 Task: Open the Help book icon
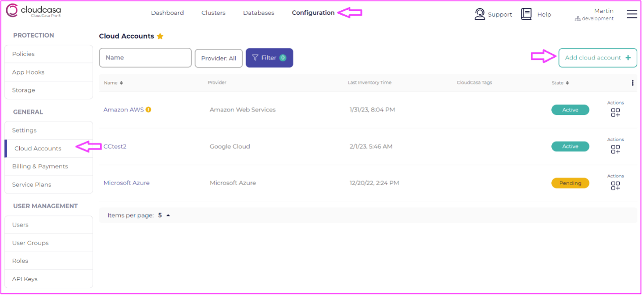526,14
